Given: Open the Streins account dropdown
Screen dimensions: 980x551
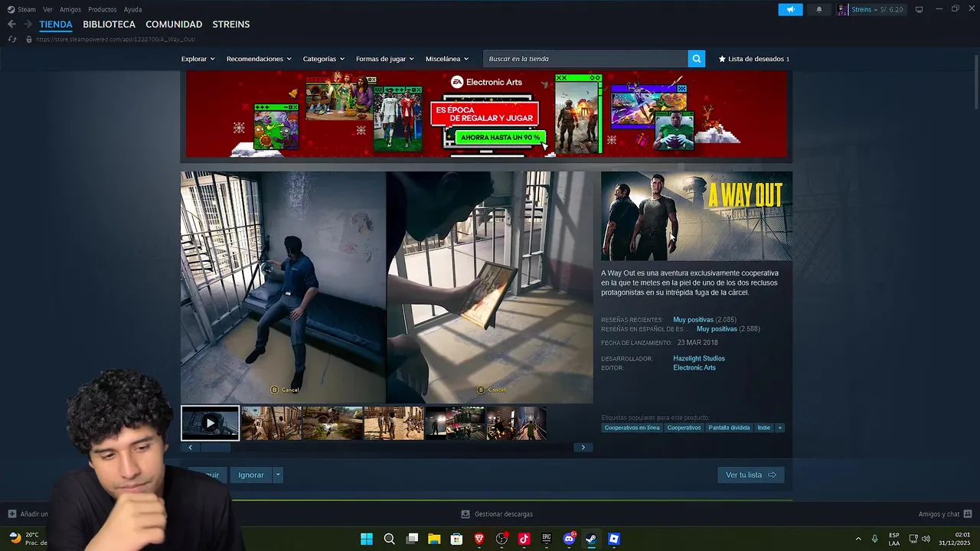Looking at the screenshot, I should coord(871,10).
